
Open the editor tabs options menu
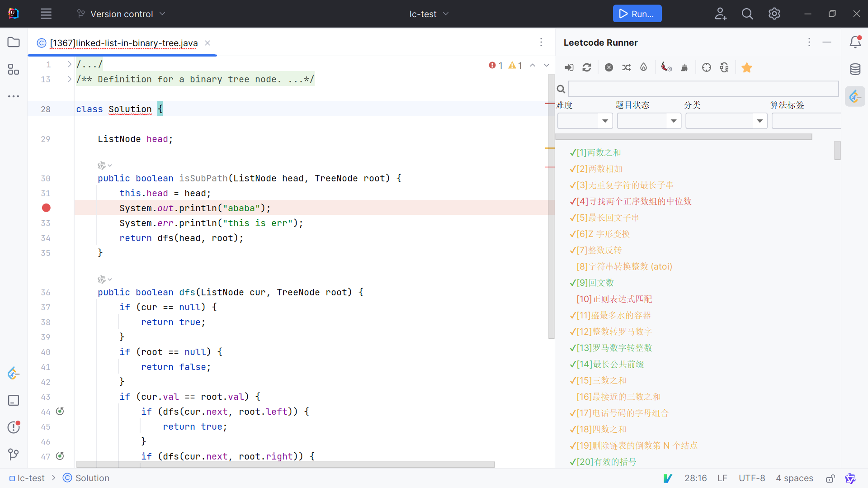(541, 42)
